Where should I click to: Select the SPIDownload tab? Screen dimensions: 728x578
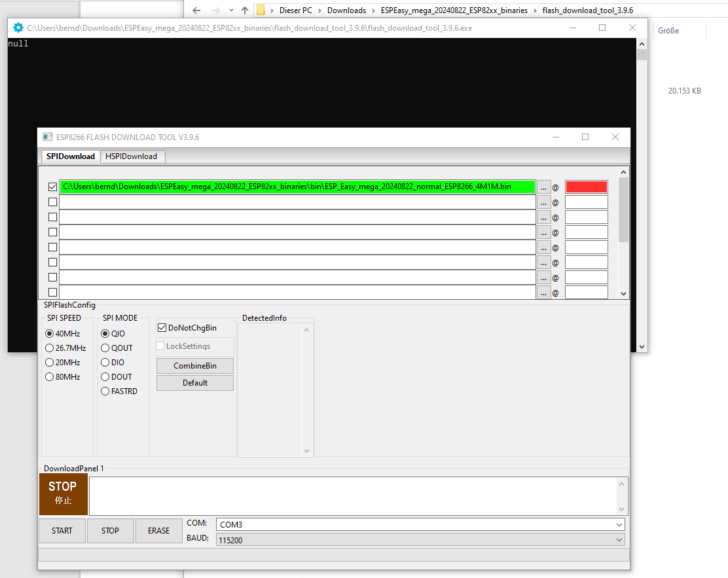pos(71,156)
